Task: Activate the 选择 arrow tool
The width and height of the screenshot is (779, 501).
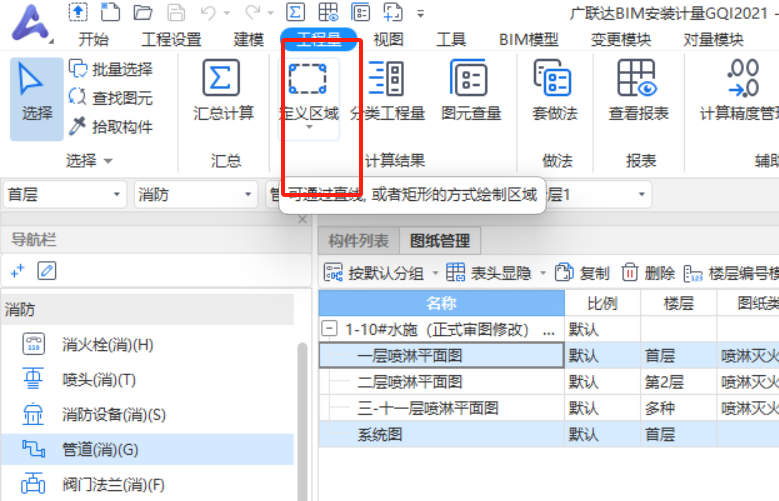Action: click(x=36, y=98)
